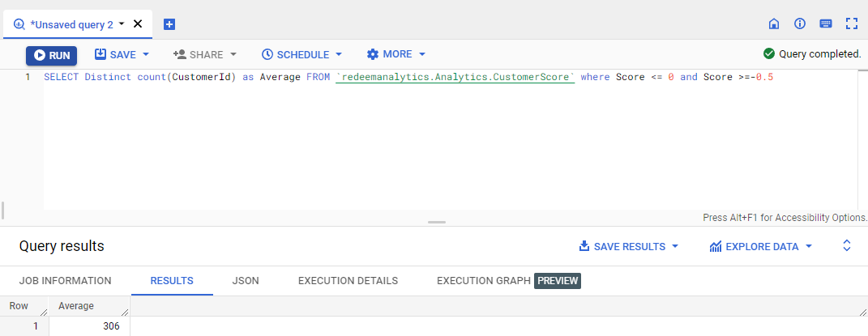Click the PREVIEW badge
Viewport: 868px width, 336px height.
[x=558, y=281]
